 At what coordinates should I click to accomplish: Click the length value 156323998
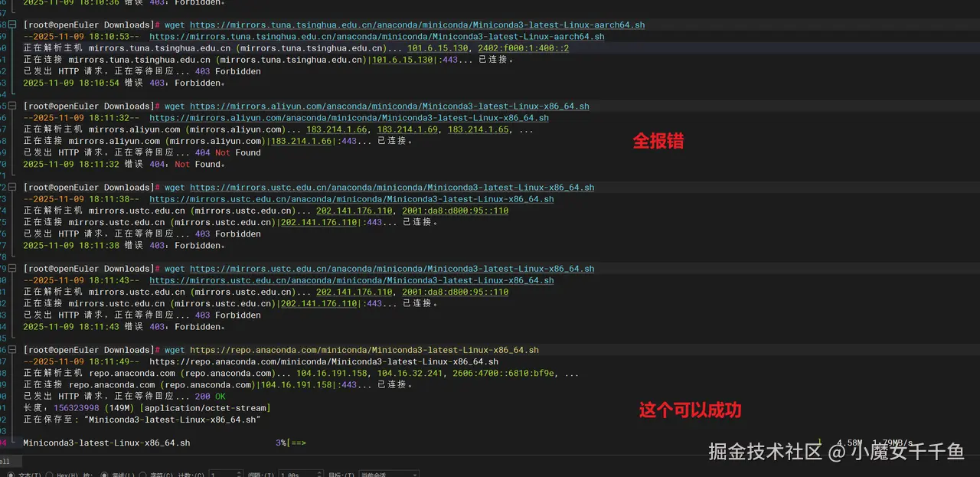(77, 408)
